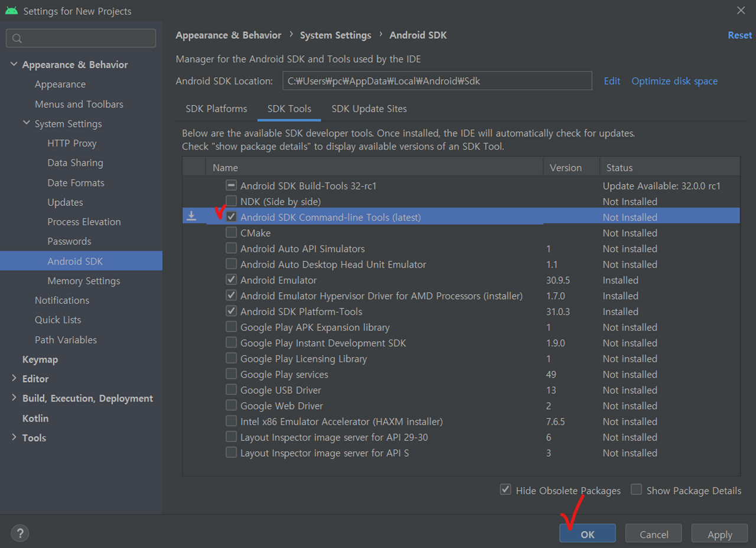Image resolution: width=756 pixels, height=548 pixels.
Task: Open Date Formats settings
Action: coord(76,182)
